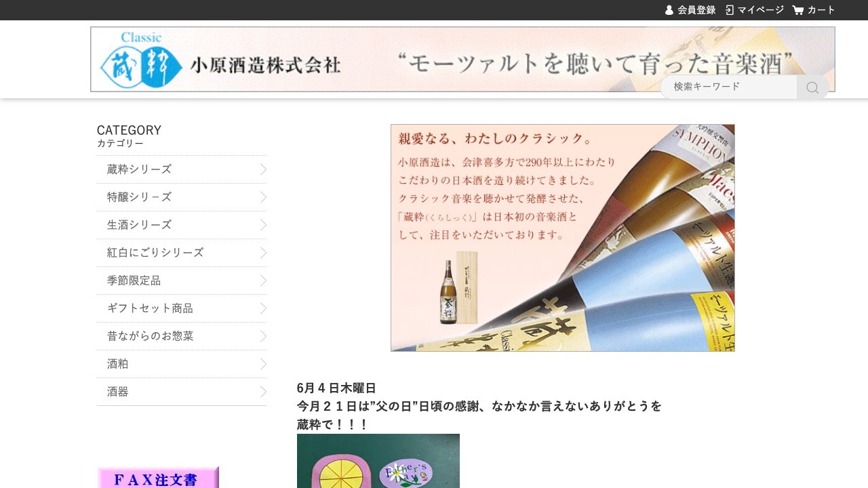
Task: Click the search magnifier button
Action: tap(812, 87)
